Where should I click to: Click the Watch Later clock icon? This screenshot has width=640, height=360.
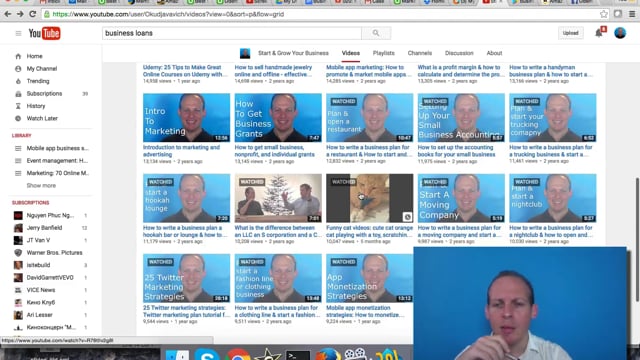(18, 119)
